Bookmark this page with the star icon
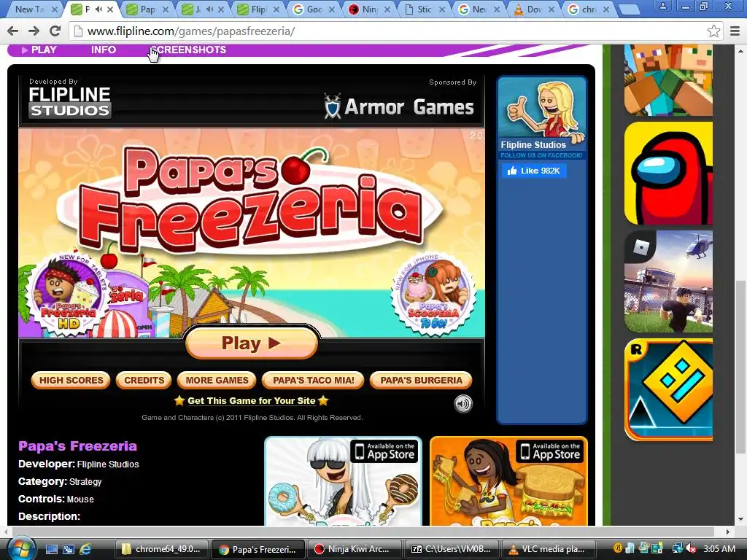Screen dimensions: 747x560 pos(713,31)
